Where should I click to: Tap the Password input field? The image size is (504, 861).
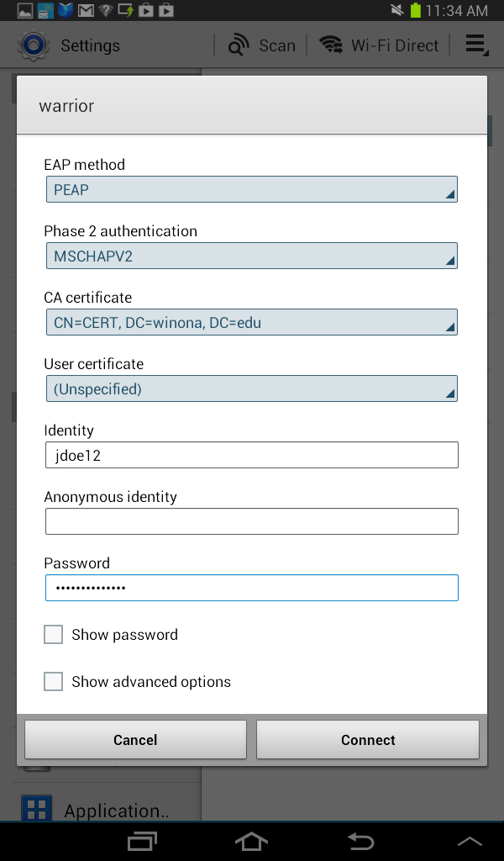coord(251,589)
